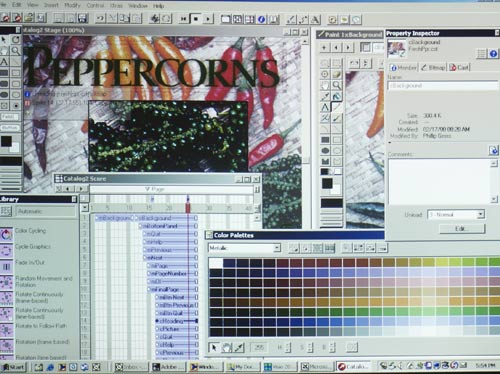Switch to the Cast tab in Property Inspector
The width and height of the screenshot is (500, 374).
459,67
